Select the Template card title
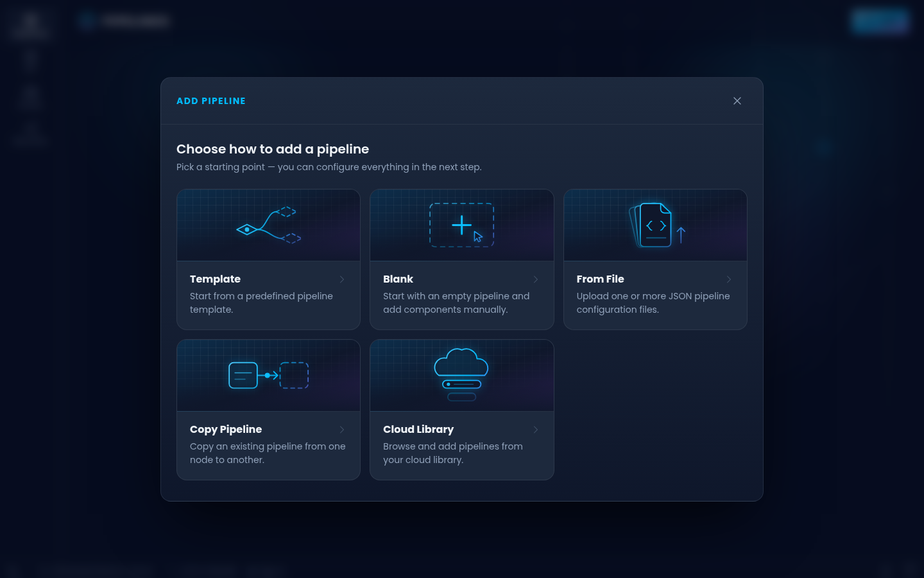The image size is (924, 578). pos(215,279)
